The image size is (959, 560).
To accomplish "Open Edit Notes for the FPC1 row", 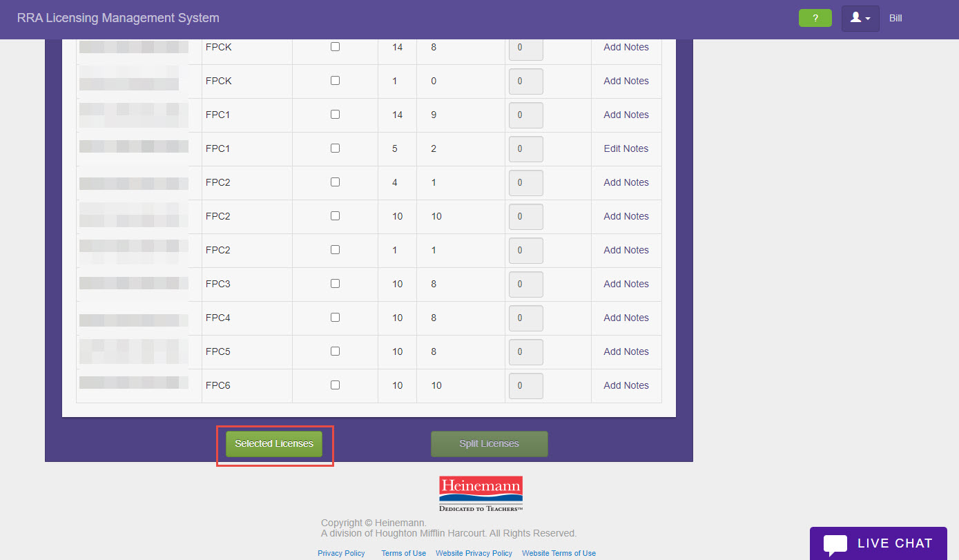I will (x=626, y=148).
